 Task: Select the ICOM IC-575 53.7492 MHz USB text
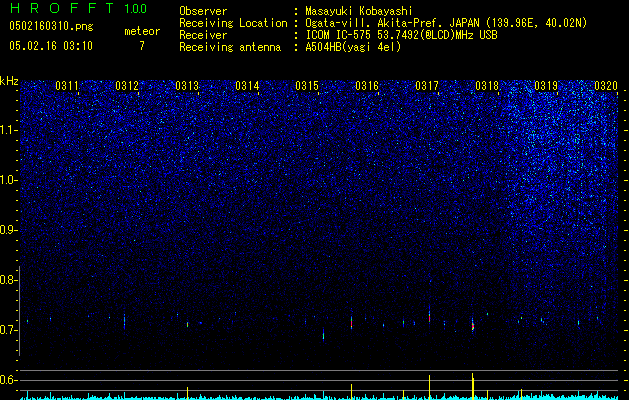[401, 35]
